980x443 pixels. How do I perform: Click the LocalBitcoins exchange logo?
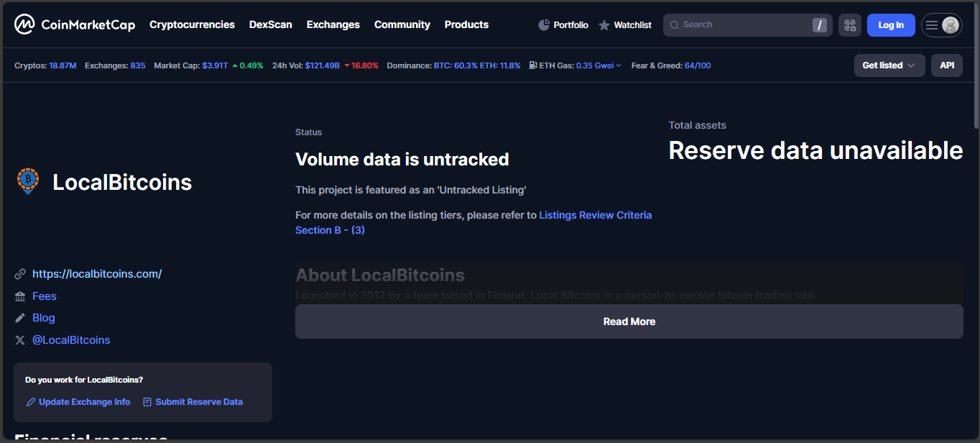tap(28, 181)
